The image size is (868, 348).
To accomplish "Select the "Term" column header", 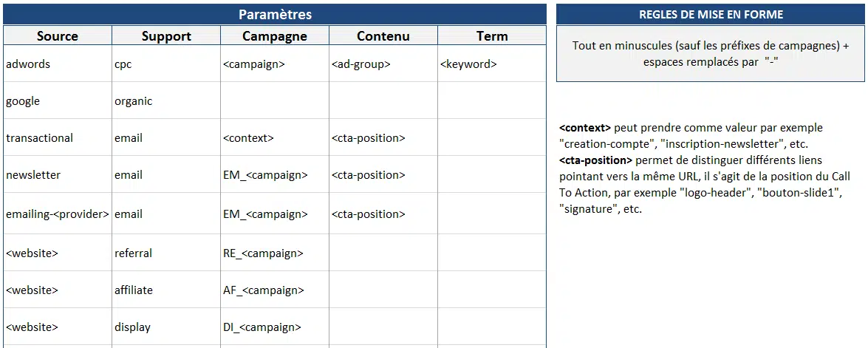I will coord(492,36).
